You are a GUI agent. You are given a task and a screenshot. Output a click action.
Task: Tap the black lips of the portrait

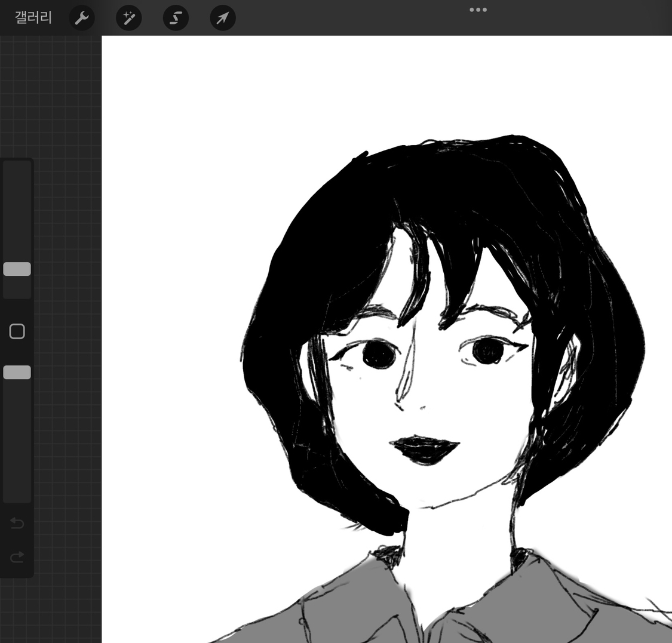[425, 449]
